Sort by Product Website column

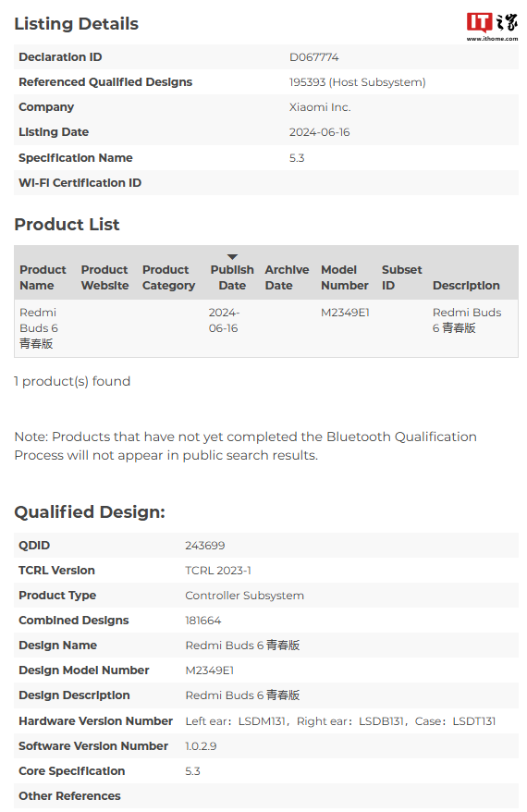coord(104,277)
